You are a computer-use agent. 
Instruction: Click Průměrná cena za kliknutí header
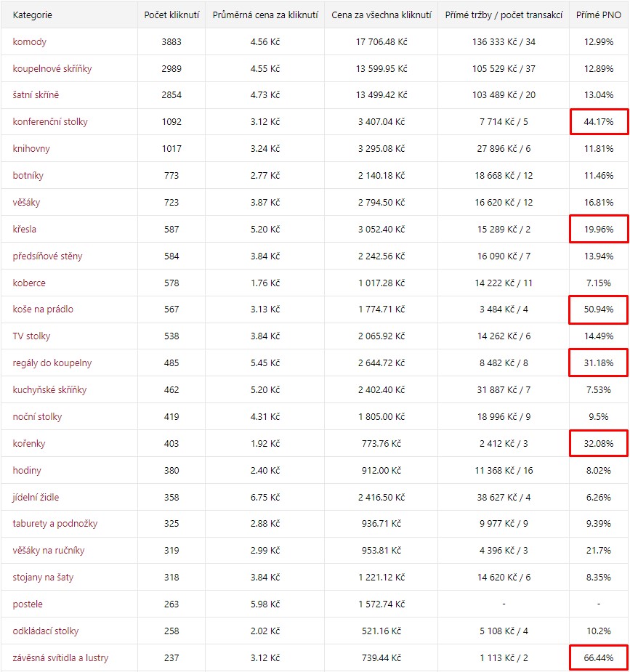tap(265, 15)
